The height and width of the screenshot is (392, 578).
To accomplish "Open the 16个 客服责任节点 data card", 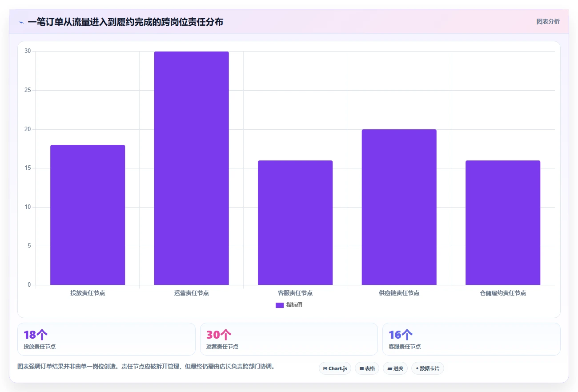I will [x=471, y=339].
